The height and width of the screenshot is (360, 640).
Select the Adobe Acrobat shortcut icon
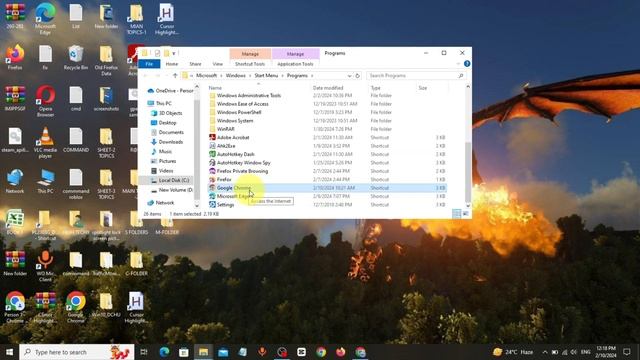[212, 138]
